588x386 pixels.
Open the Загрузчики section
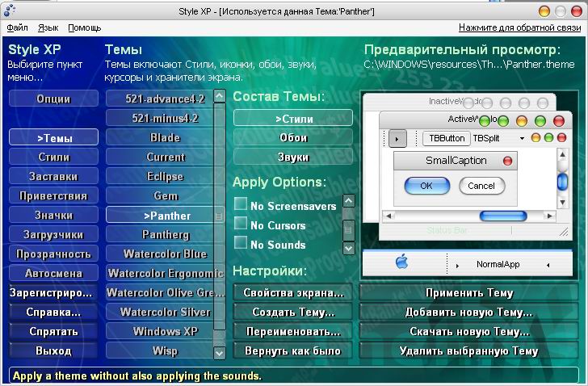click(x=53, y=235)
